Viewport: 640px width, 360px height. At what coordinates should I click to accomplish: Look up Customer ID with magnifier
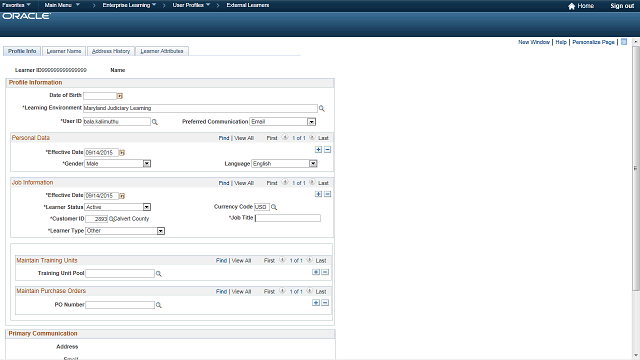click(x=111, y=219)
